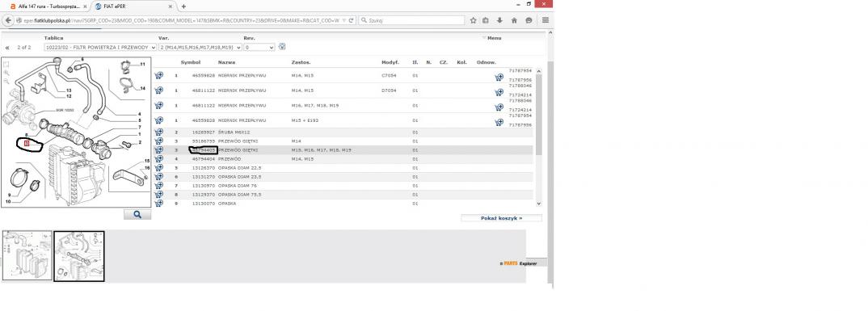Image resolution: width=868 pixels, height=311 pixels.
Task: Open Tablica dropdown FILTR POWIETRZA I PRZEWODY
Action: coord(100,48)
